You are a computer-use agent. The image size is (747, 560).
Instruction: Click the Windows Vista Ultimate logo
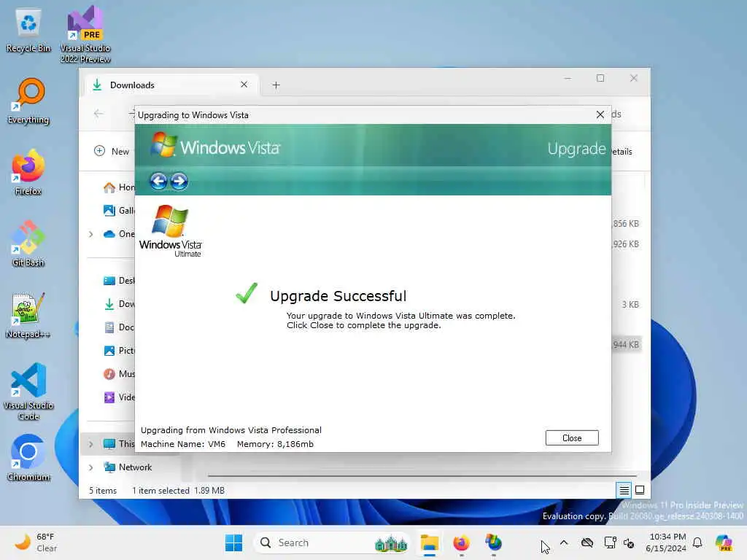[x=171, y=231]
